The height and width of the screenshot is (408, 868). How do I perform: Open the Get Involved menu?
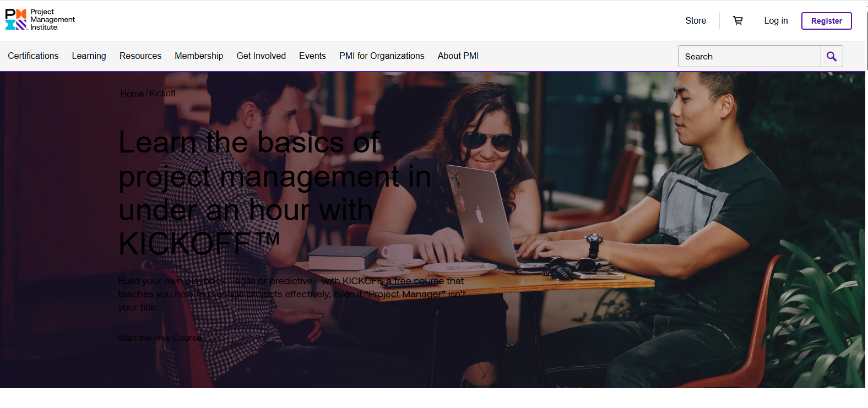pyautogui.click(x=261, y=56)
